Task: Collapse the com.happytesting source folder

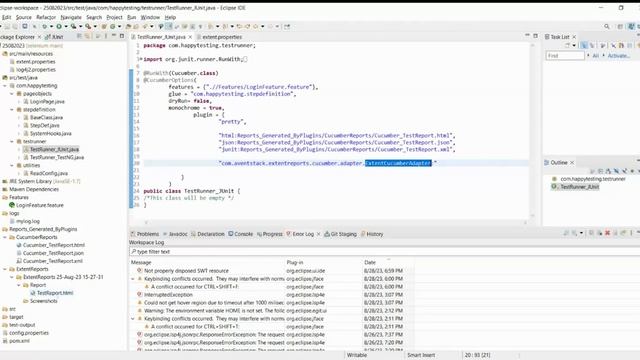Action: [5, 86]
